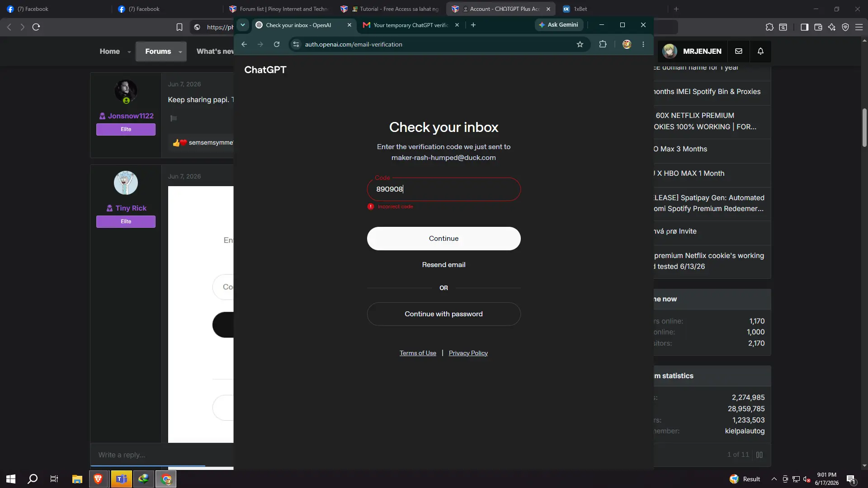Click the forum page vertical scrollbar
The image size is (868, 488).
click(864, 127)
